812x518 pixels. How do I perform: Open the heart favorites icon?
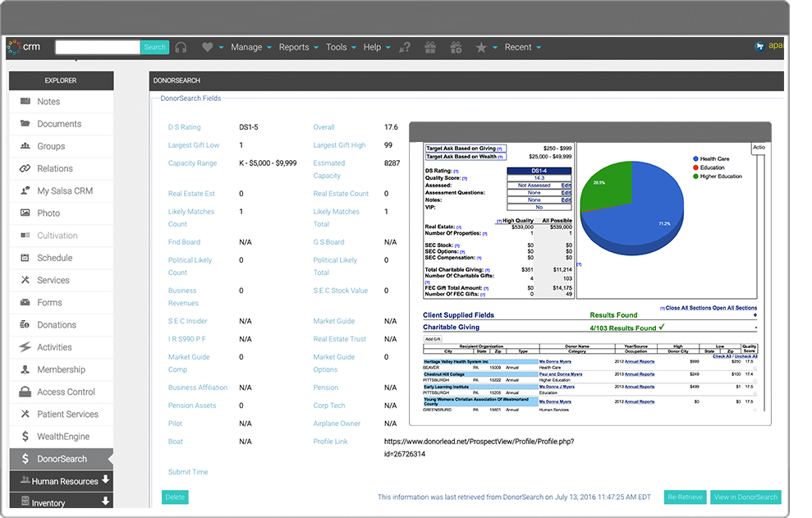(207, 47)
